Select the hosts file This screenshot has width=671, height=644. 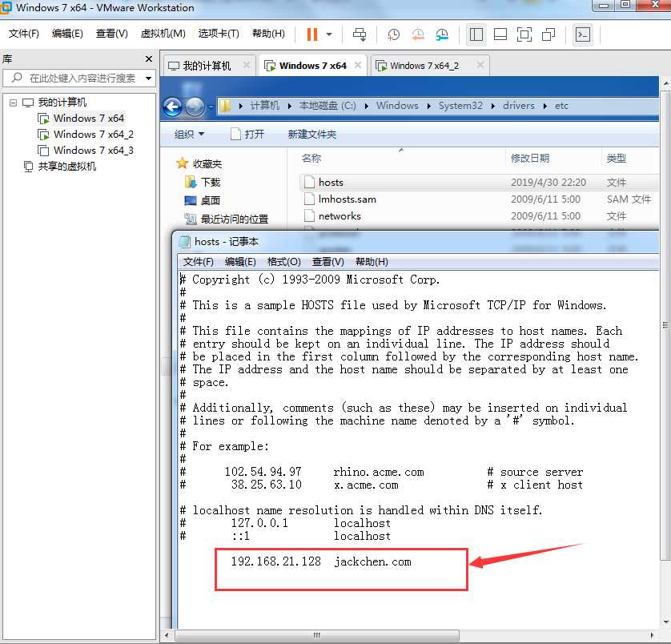[x=479, y=183]
